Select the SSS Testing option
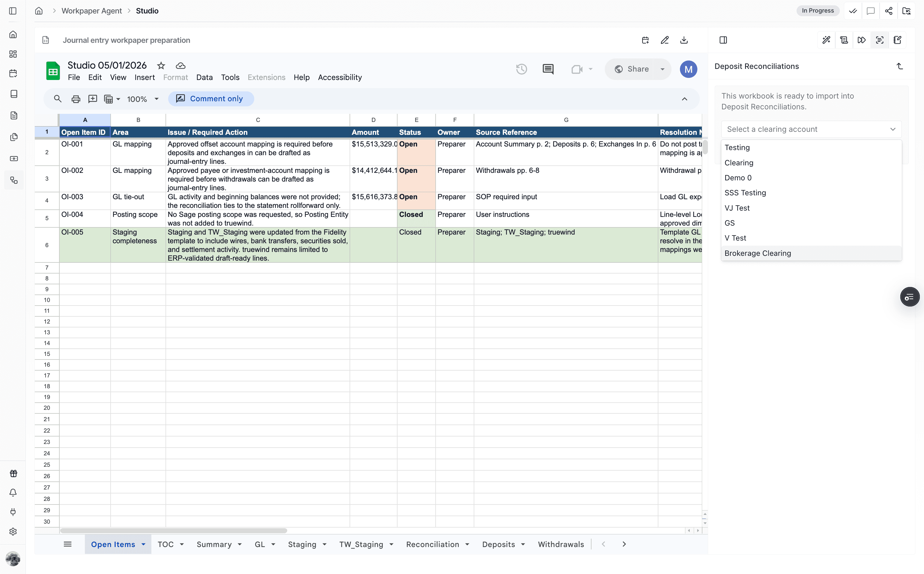The width and height of the screenshot is (924, 574). click(811, 193)
